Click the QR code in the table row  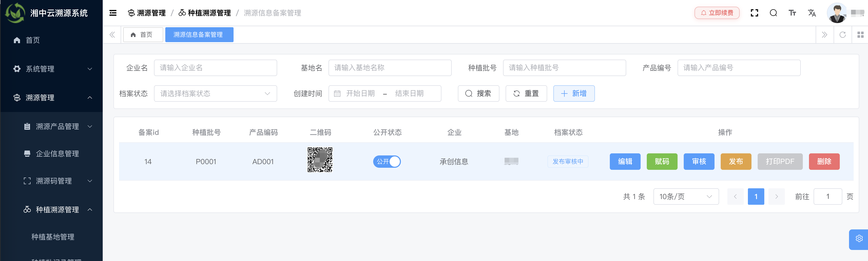click(320, 159)
